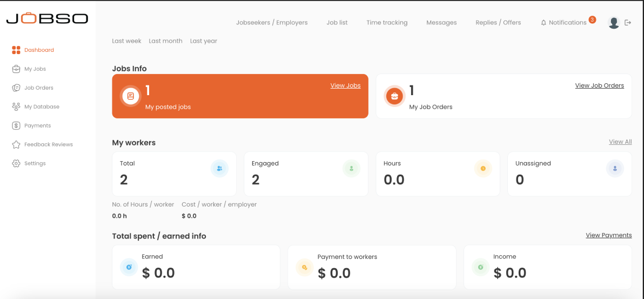Click the logout icon in header
The height and width of the screenshot is (299, 644).
628,23
